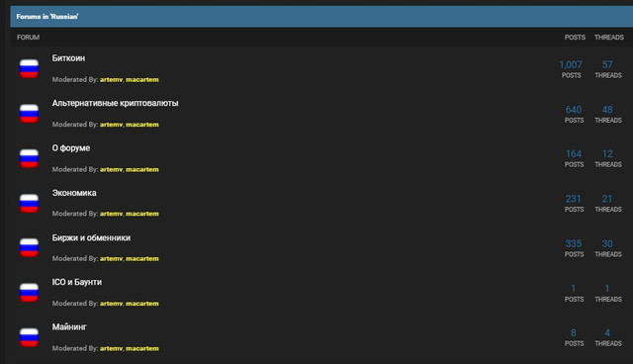
Task: Open macartem in Биржи и обменники row
Action: click(142, 258)
